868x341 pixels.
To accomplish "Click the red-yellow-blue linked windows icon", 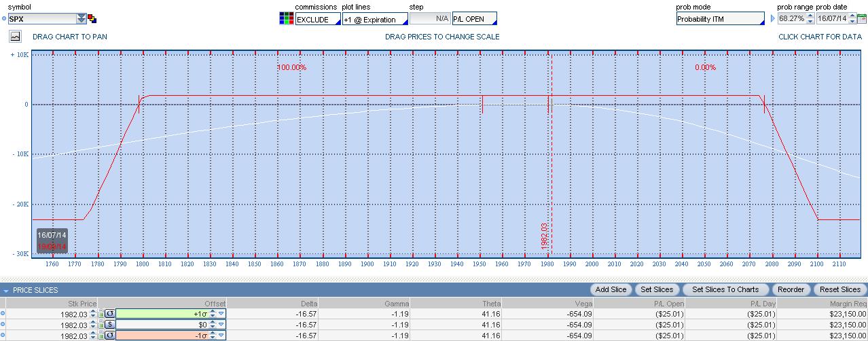I will pyautogui.click(x=92, y=19).
